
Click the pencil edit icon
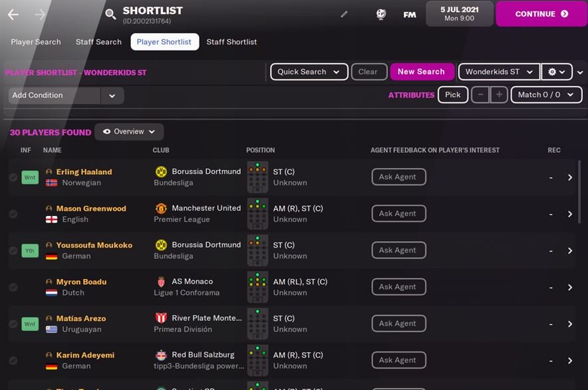pyautogui.click(x=344, y=14)
